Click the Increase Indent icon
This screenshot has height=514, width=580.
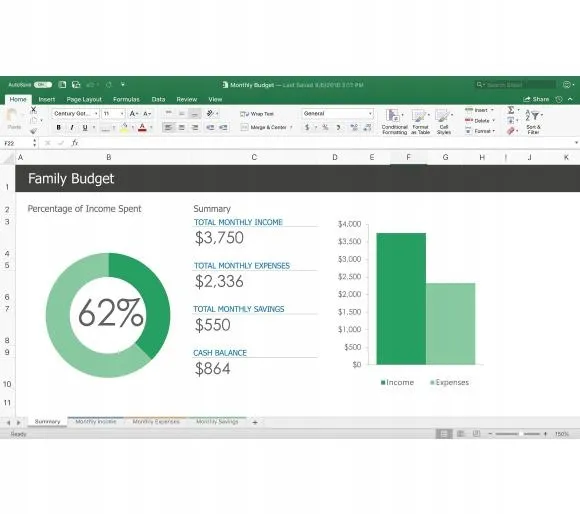(223, 128)
